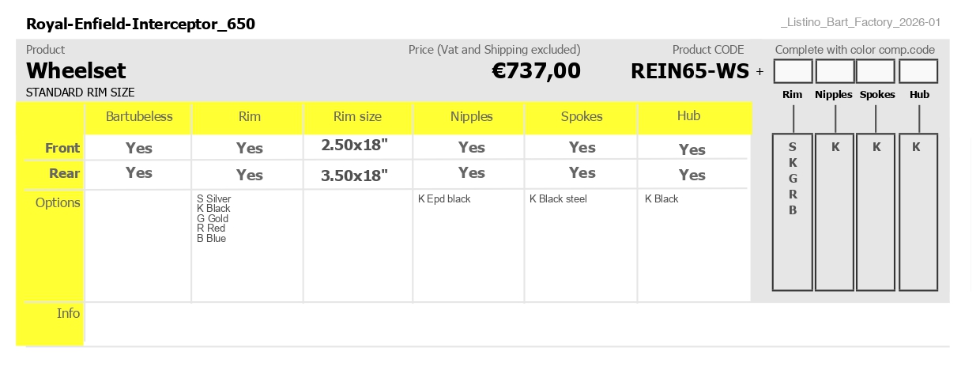Screen dimensions: 980x374
Task: Click the Royal-Enfield-Interceptor_650 title
Action: 141,24
